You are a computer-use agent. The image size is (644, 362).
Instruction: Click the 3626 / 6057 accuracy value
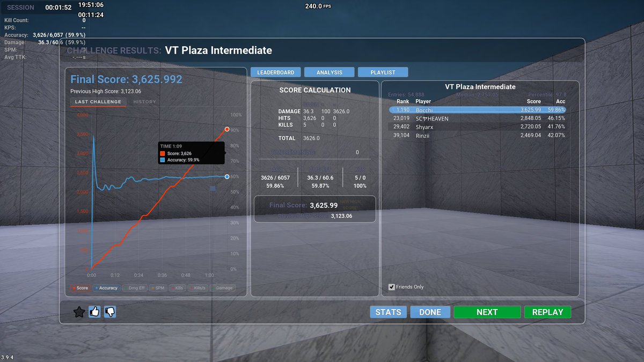[x=275, y=178]
